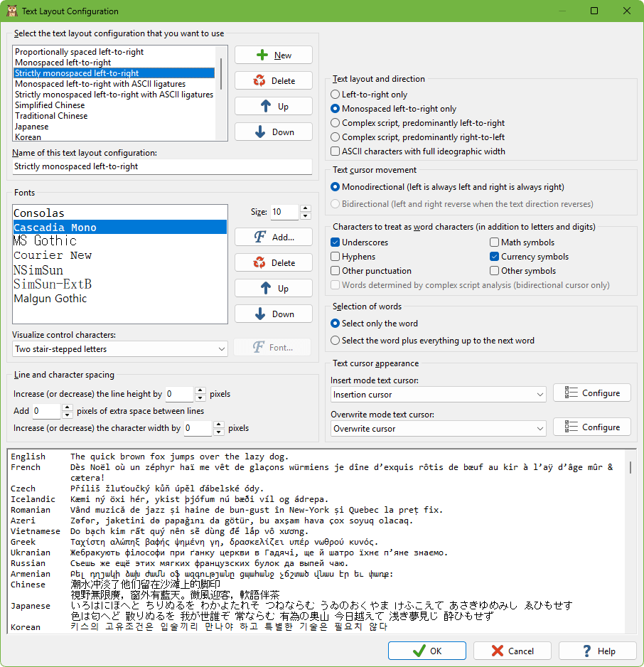Select the NSimSun font
Image resolution: width=644 pixels, height=667 pixels.
pyautogui.click(x=120, y=270)
